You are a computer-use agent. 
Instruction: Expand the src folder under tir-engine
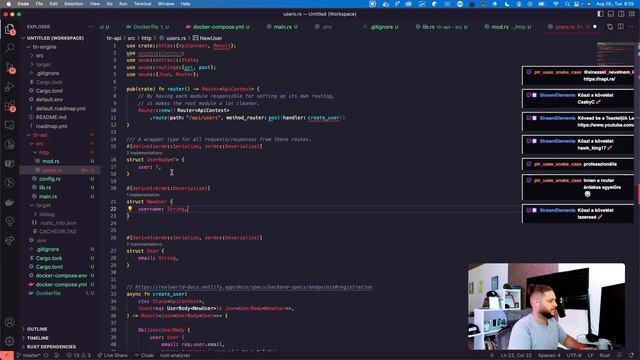tap(40, 56)
